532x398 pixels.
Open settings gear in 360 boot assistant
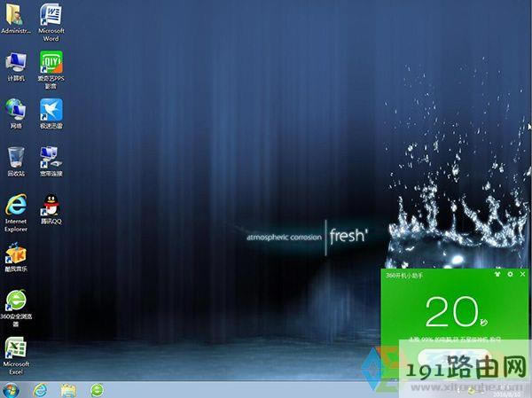click(x=509, y=275)
